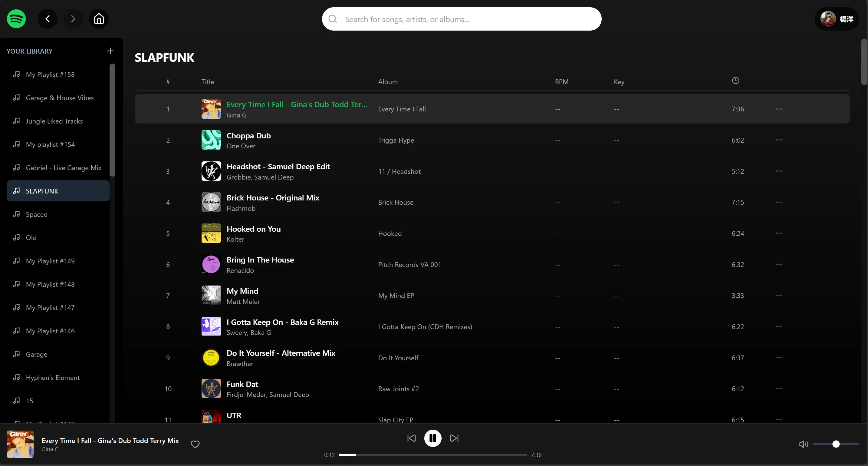This screenshot has height=466, width=868.
Task: Open more options for Bring In The House
Action: 779,264
